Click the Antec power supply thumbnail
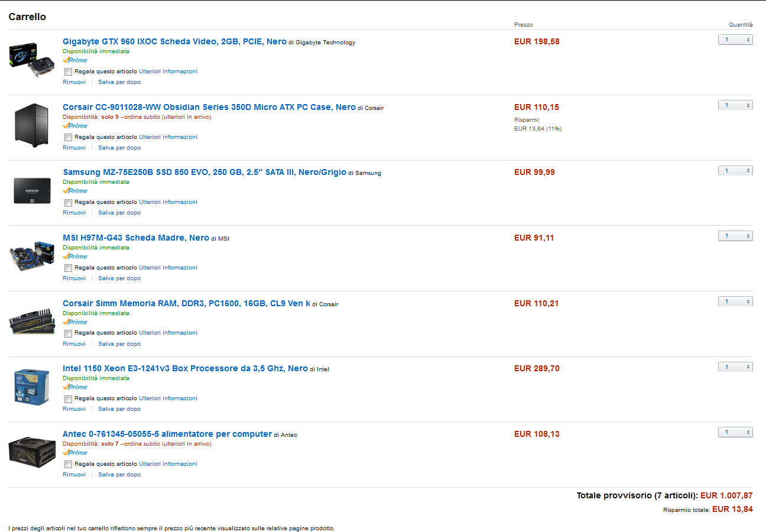Image resolution: width=766 pixels, height=532 pixels. click(x=32, y=452)
